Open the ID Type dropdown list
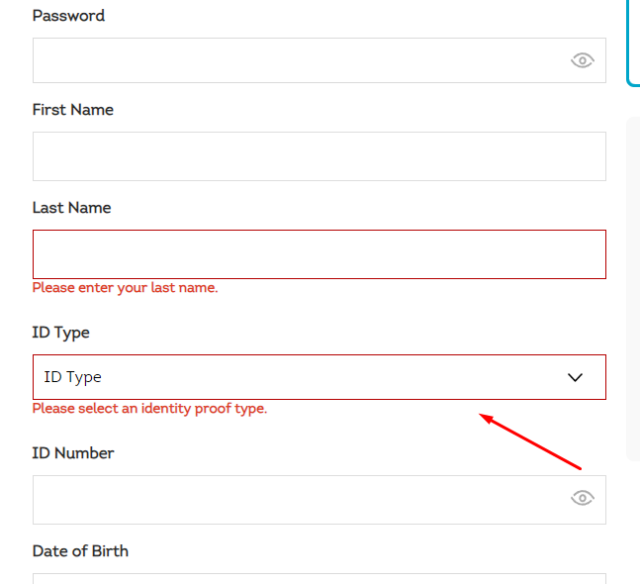The image size is (640, 584). point(319,377)
